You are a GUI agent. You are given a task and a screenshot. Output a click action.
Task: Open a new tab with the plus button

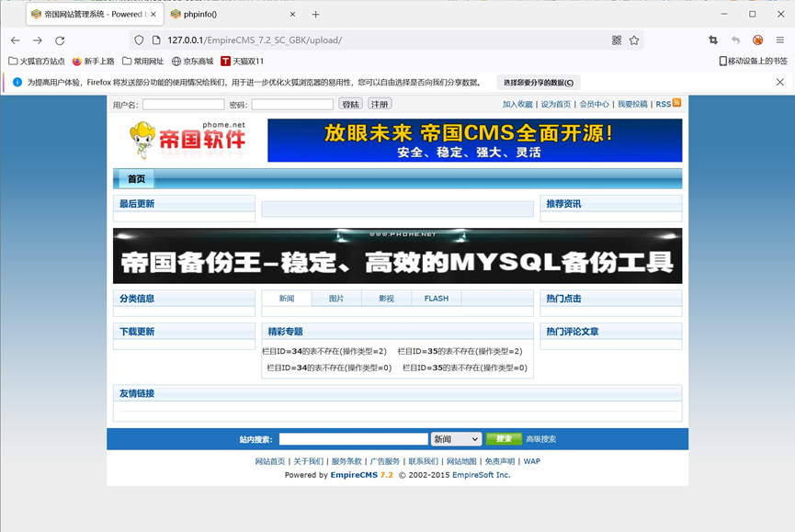[x=315, y=15]
